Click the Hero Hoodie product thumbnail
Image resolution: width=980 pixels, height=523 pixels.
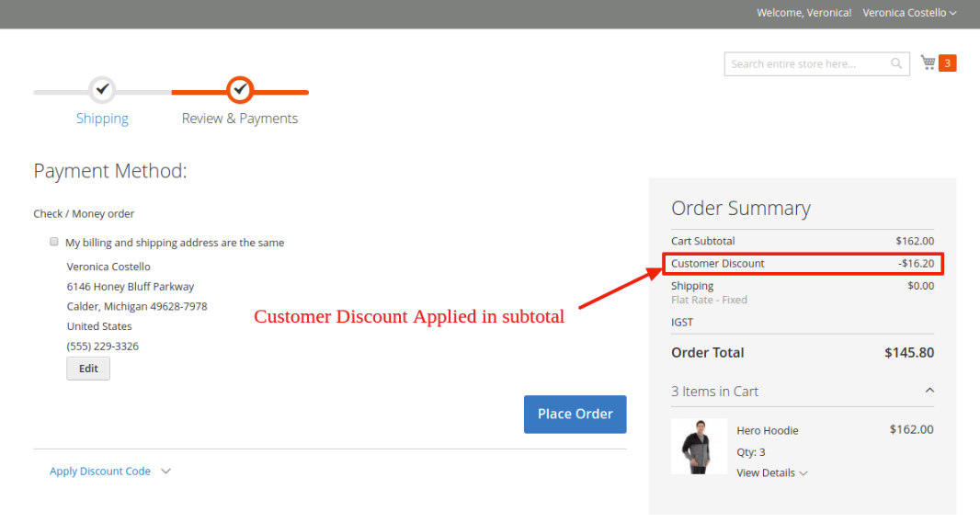pos(699,447)
